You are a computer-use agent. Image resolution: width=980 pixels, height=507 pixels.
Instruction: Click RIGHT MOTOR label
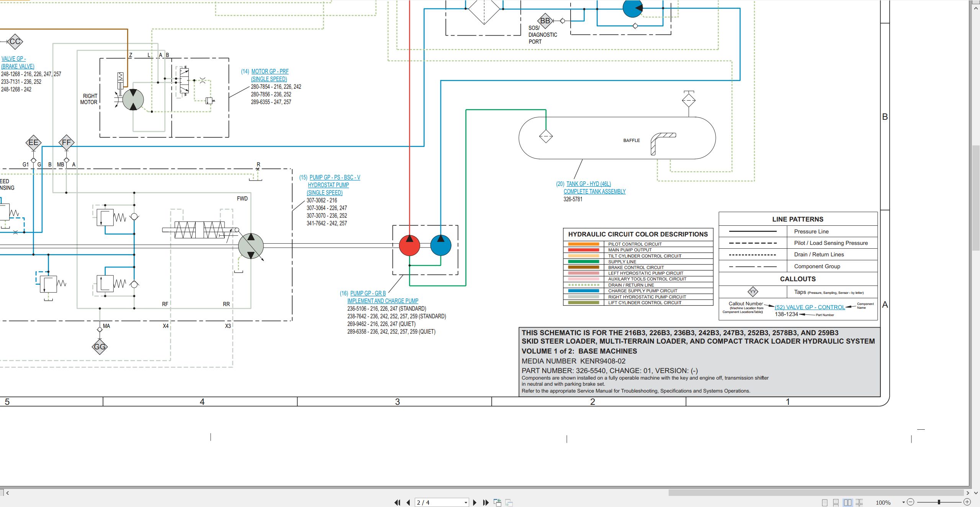(x=90, y=99)
